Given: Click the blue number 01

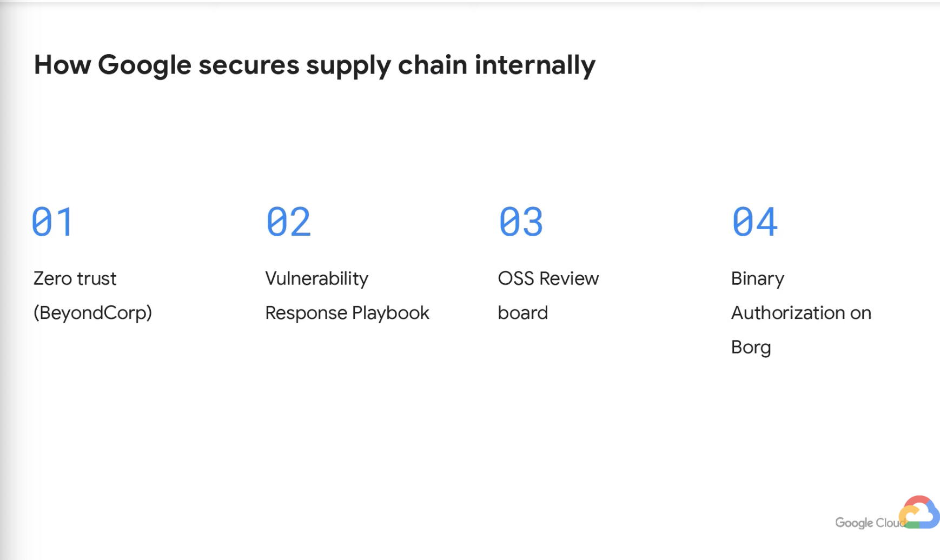Looking at the screenshot, I should [52, 222].
